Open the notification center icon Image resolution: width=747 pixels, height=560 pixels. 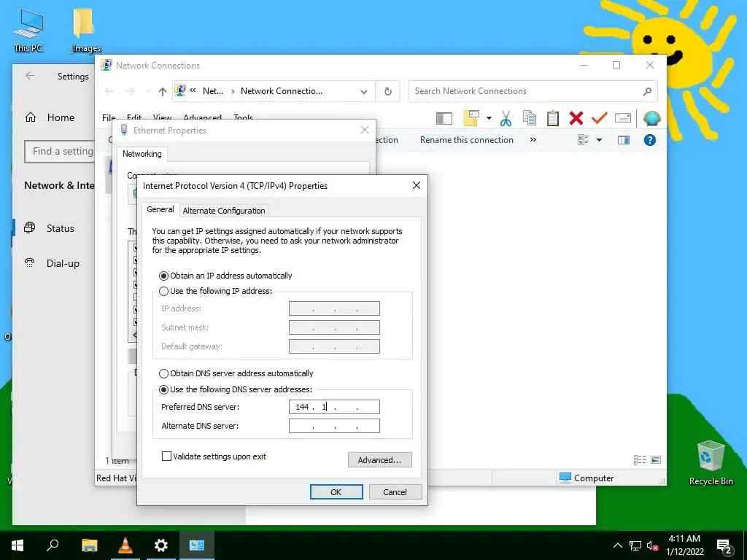pyautogui.click(x=724, y=547)
